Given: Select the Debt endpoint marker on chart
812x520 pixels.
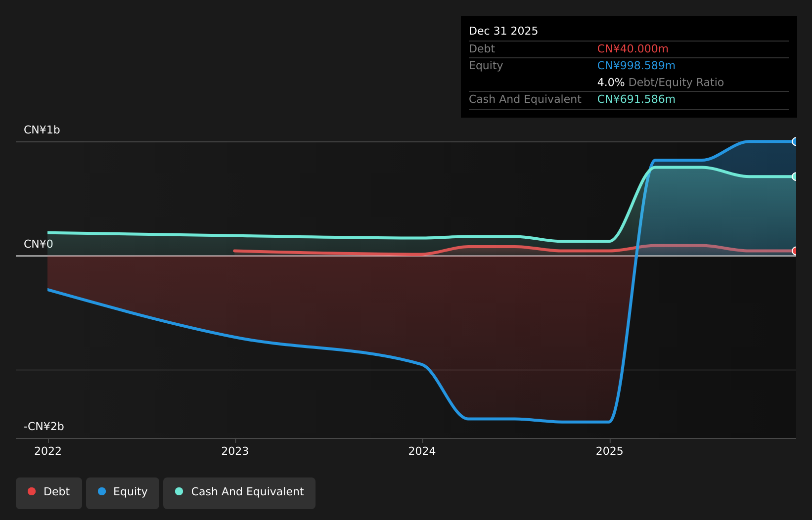Looking at the screenshot, I should [x=795, y=251].
